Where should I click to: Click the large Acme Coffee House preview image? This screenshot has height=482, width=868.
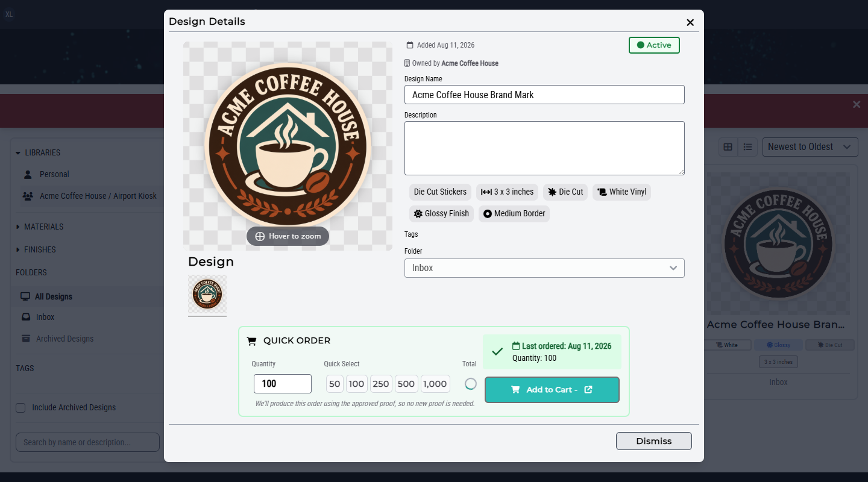[288, 146]
